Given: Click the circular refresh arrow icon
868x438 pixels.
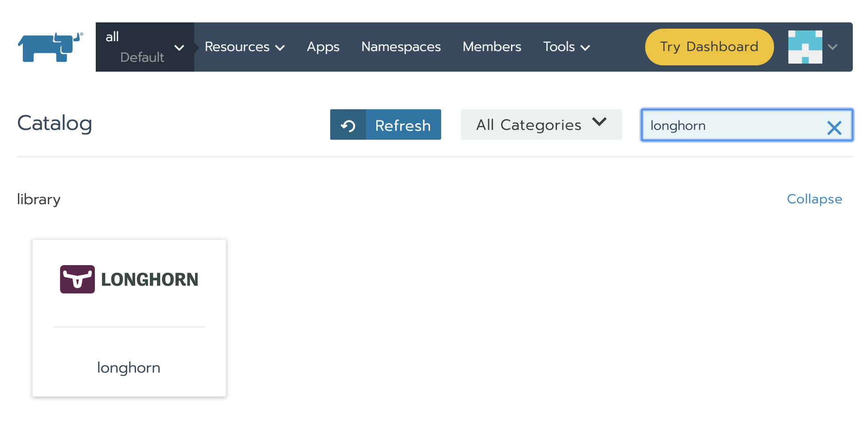Looking at the screenshot, I should point(348,125).
